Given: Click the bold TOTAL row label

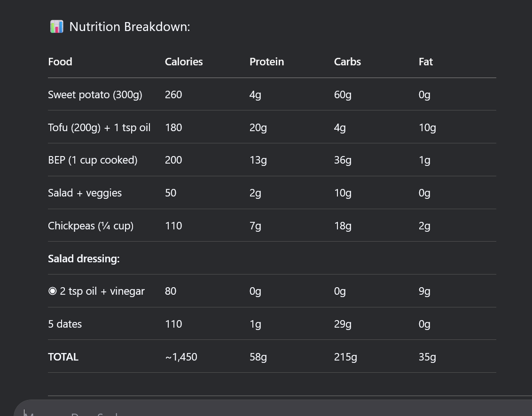Looking at the screenshot, I should click(63, 357).
